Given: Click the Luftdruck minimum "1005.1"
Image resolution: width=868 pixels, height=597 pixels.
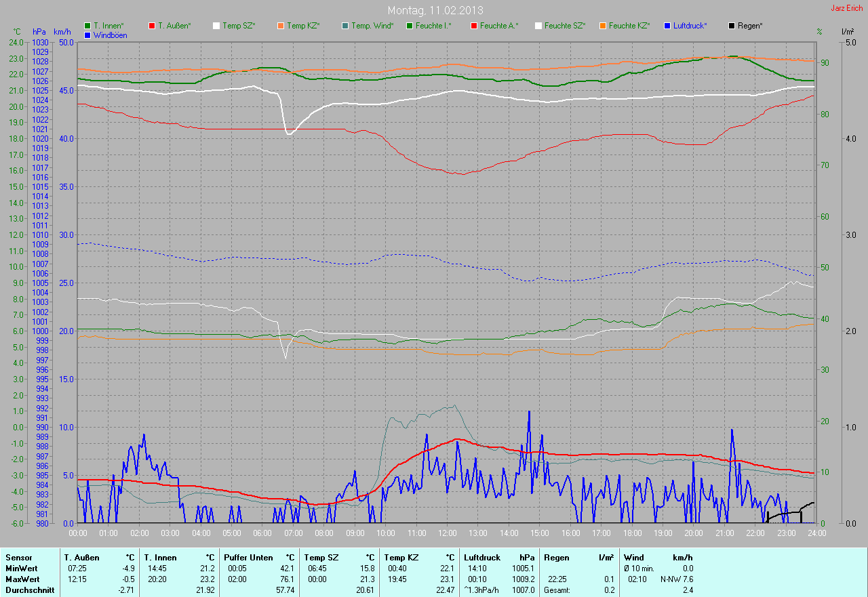Looking at the screenshot, I should [x=523, y=569].
